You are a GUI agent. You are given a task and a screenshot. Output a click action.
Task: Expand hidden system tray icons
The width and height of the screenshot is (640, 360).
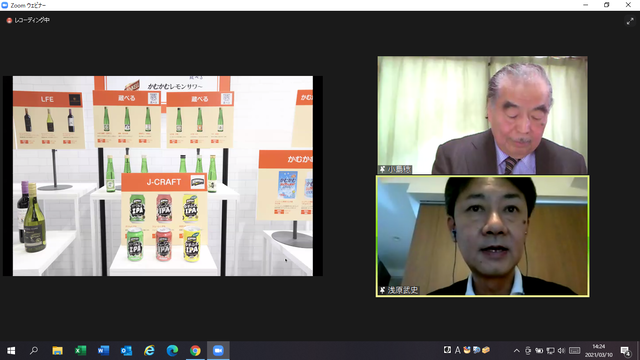point(517,351)
